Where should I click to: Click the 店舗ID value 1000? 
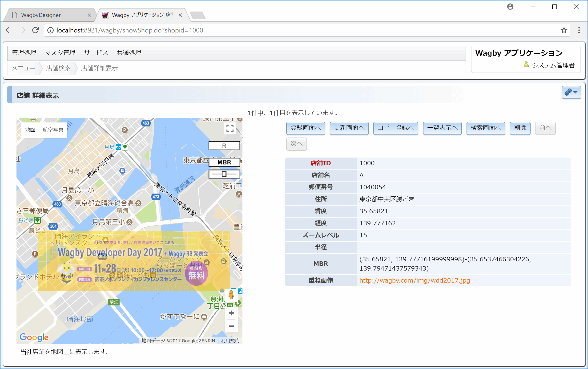click(x=367, y=163)
